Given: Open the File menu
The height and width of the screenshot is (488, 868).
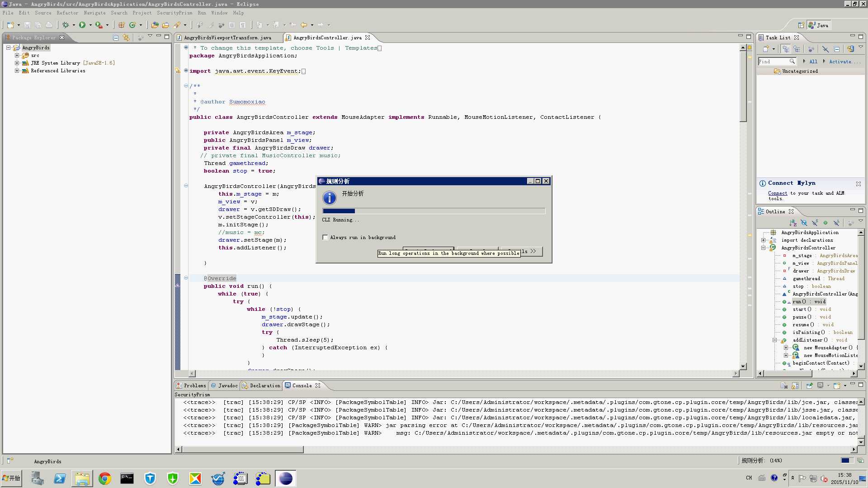Looking at the screenshot, I should click(8, 13).
